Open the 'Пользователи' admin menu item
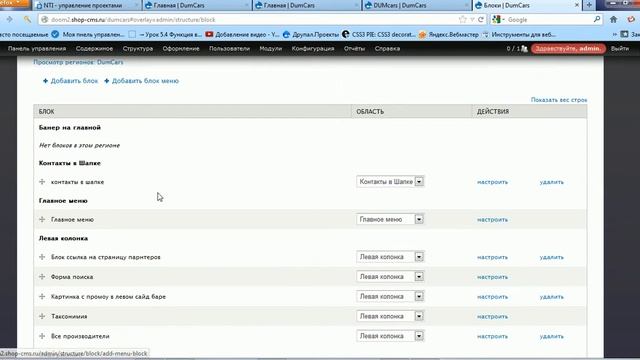Image resolution: width=640 pixels, height=360 pixels. click(x=229, y=49)
